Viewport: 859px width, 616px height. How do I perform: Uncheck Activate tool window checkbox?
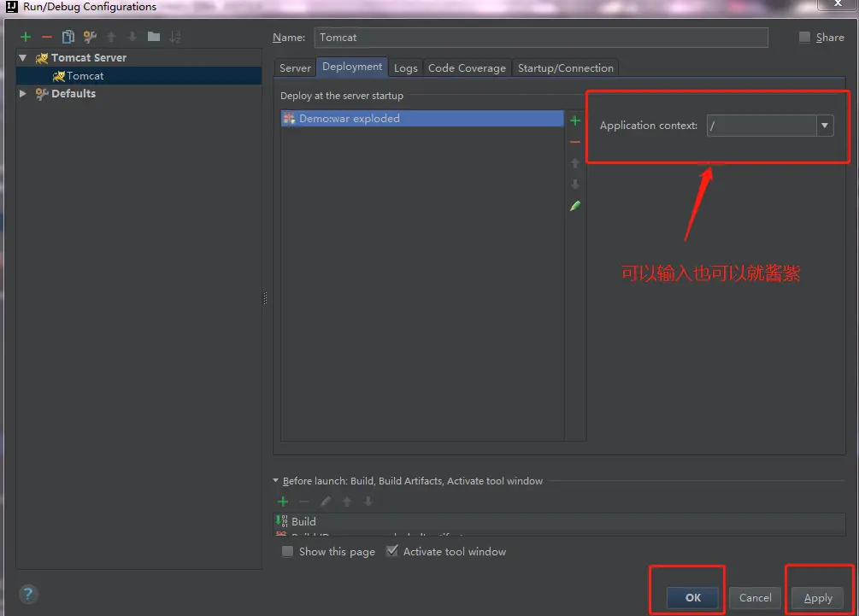point(391,551)
